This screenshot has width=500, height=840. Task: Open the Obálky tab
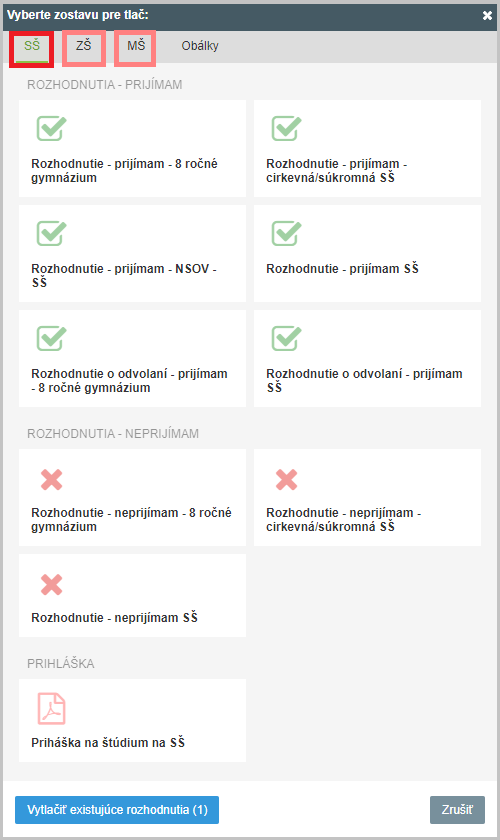[200, 47]
